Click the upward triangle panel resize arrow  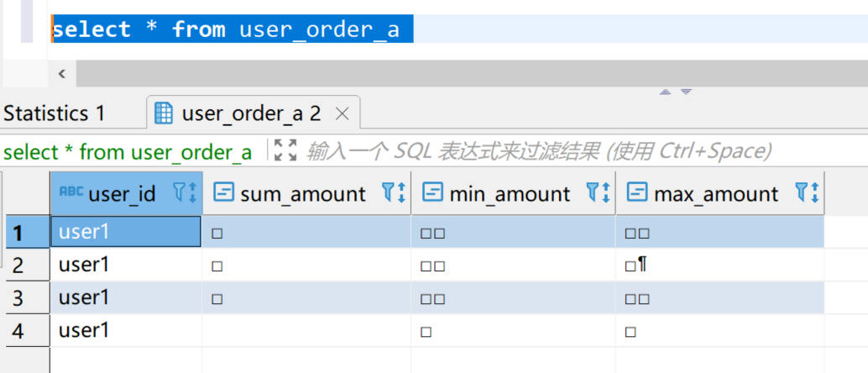pos(667,91)
